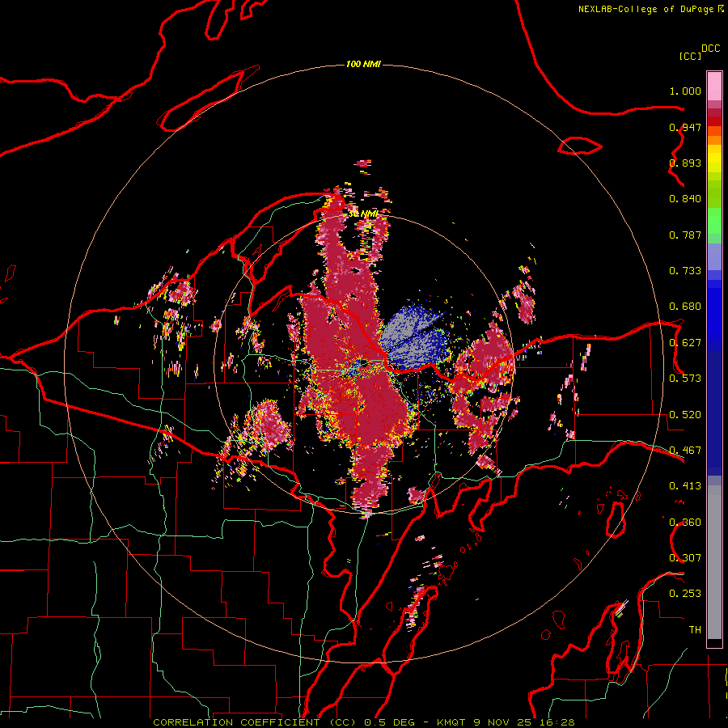This screenshot has width=728, height=728.
Task: Click the 0.467 scale value
Action: pos(685,451)
